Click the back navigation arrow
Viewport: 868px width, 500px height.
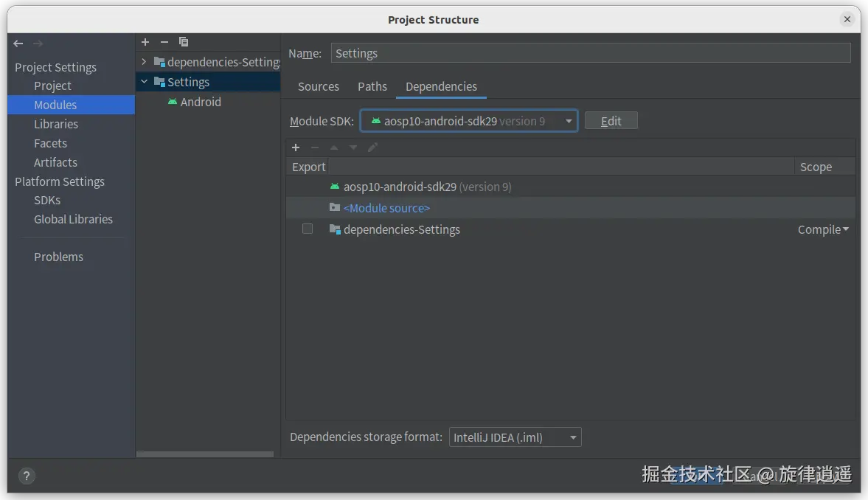(x=18, y=44)
